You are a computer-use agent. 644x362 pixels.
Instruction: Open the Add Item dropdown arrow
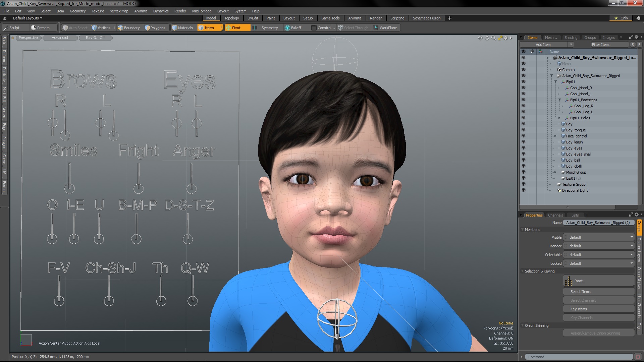coord(571,45)
